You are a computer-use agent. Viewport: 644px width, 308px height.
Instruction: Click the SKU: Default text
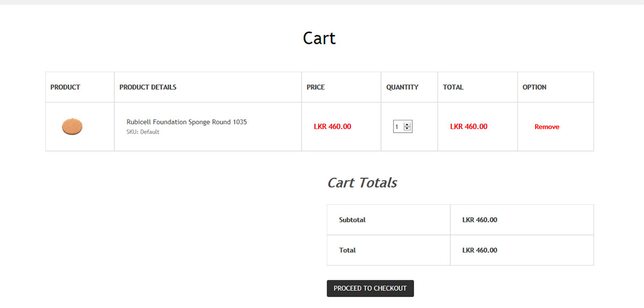[143, 132]
